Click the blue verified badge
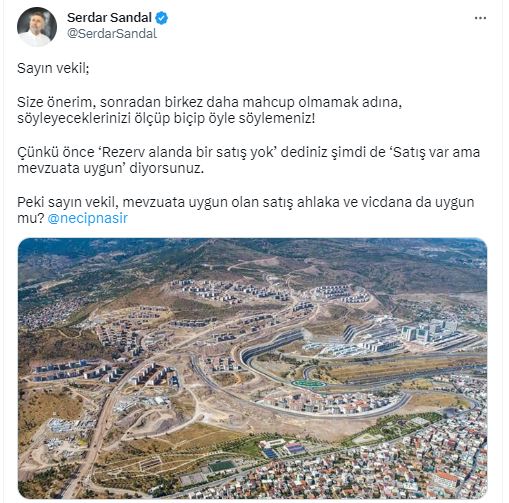 [x=162, y=18]
